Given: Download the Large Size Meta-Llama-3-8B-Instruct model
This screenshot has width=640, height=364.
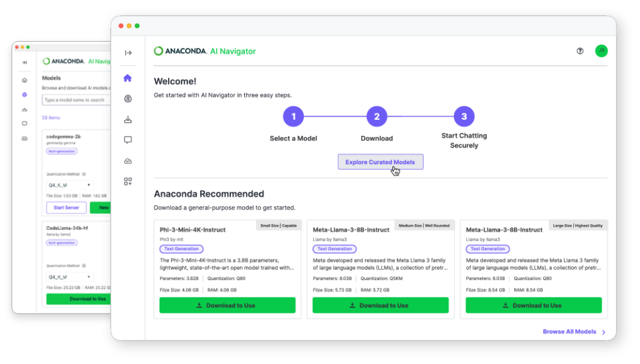Looking at the screenshot, I should coord(534,305).
